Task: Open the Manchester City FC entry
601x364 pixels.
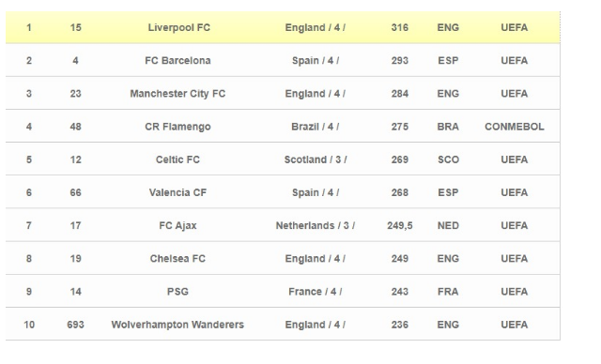Action: click(x=177, y=94)
